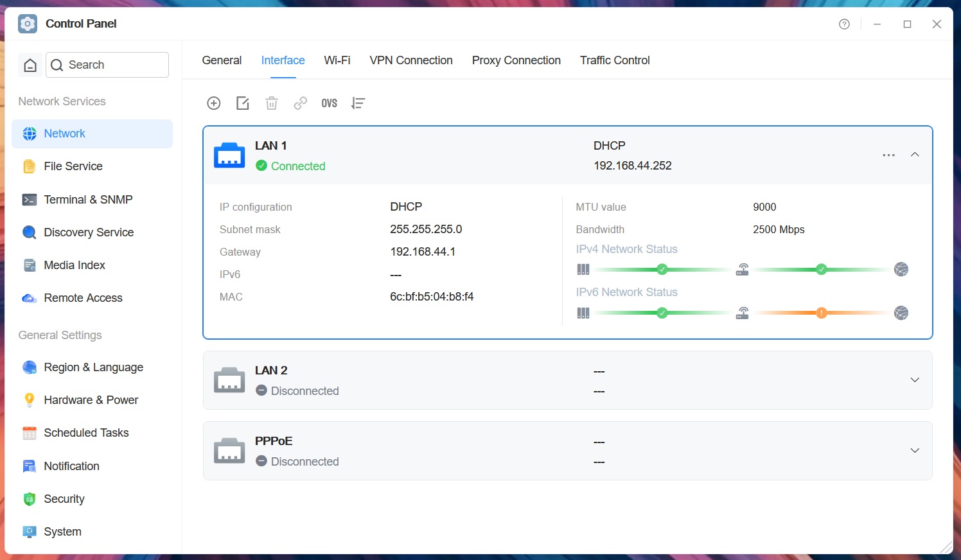
Task: Open Notification settings
Action: [92, 466]
